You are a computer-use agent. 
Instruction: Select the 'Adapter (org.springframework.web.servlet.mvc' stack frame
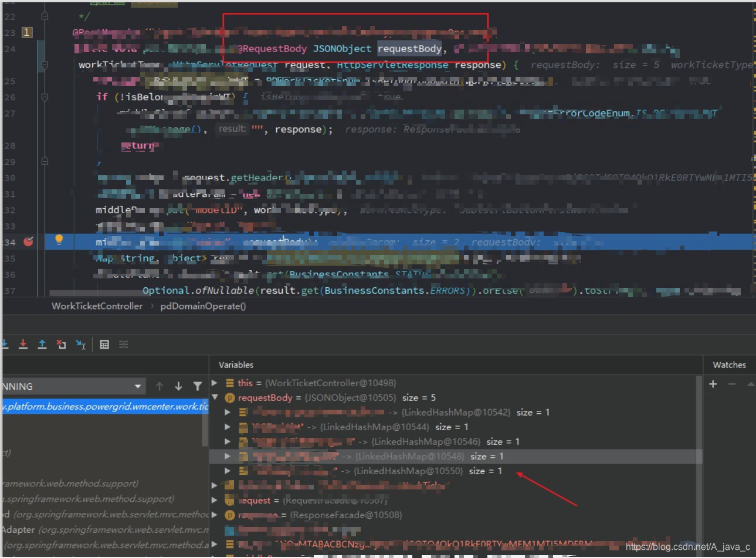pos(106,529)
